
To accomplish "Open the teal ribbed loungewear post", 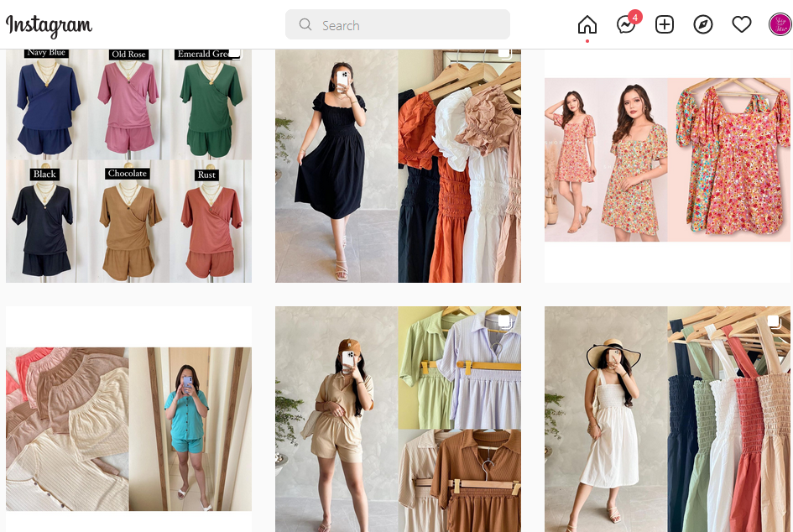I will click(x=128, y=419).
